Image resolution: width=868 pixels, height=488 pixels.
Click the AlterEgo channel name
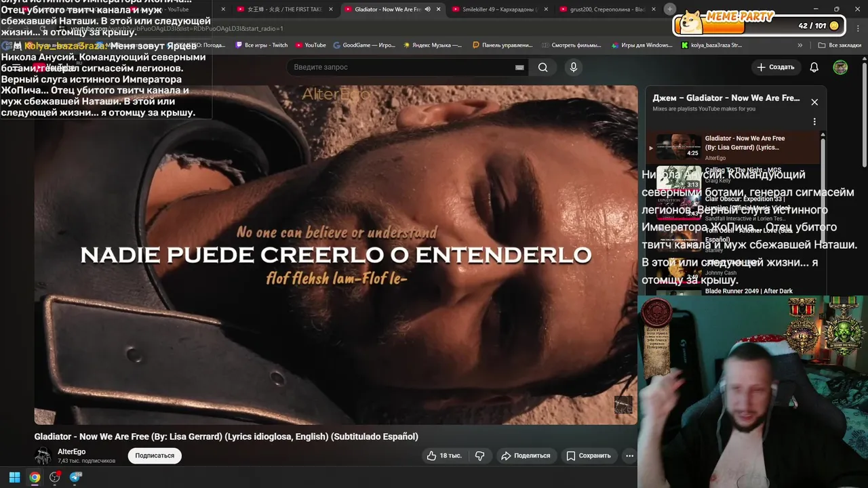71,451
